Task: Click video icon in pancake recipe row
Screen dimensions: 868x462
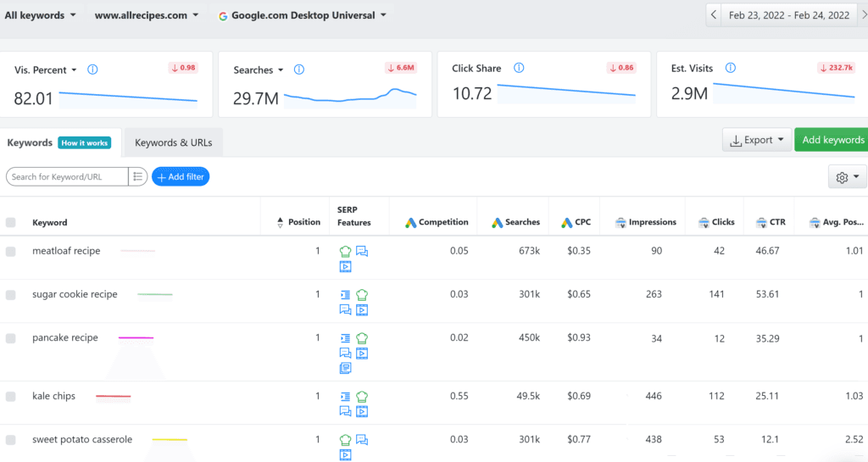Action: tap(362, 353)
